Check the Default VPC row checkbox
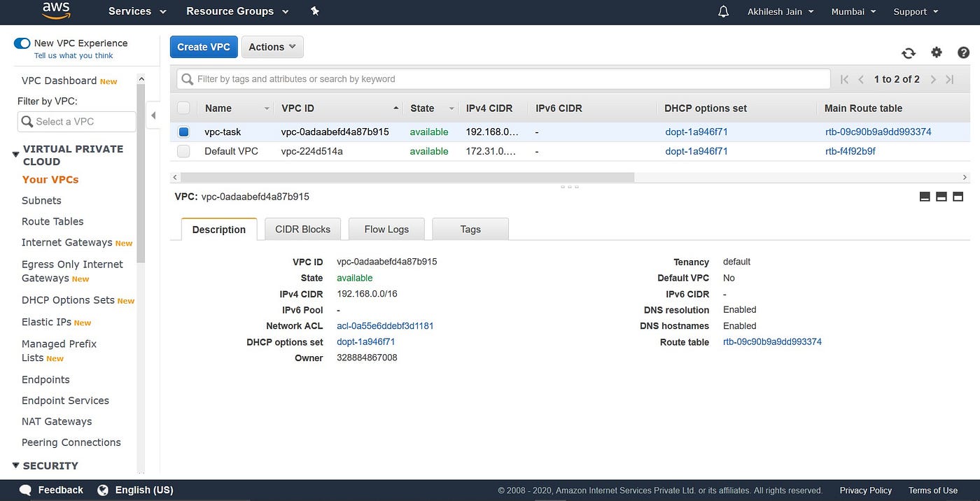The height and width of the screenshot is (501, 980). click(183, 151)
